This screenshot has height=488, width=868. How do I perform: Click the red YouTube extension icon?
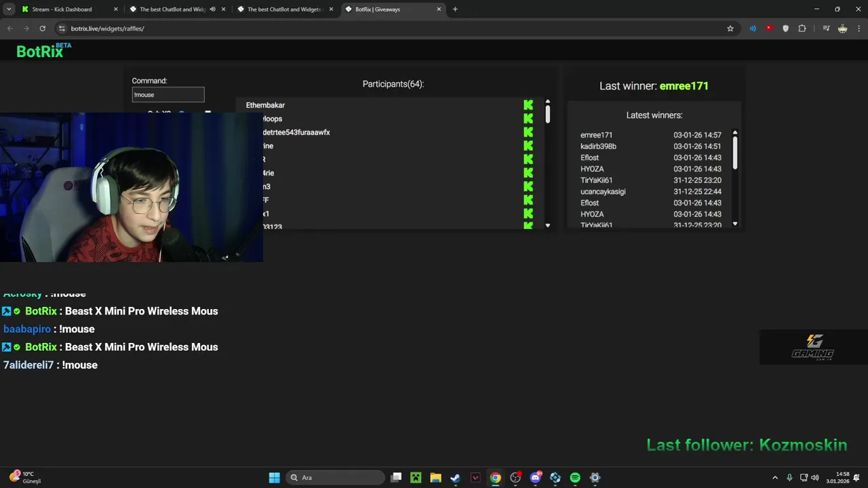(769, 28)
